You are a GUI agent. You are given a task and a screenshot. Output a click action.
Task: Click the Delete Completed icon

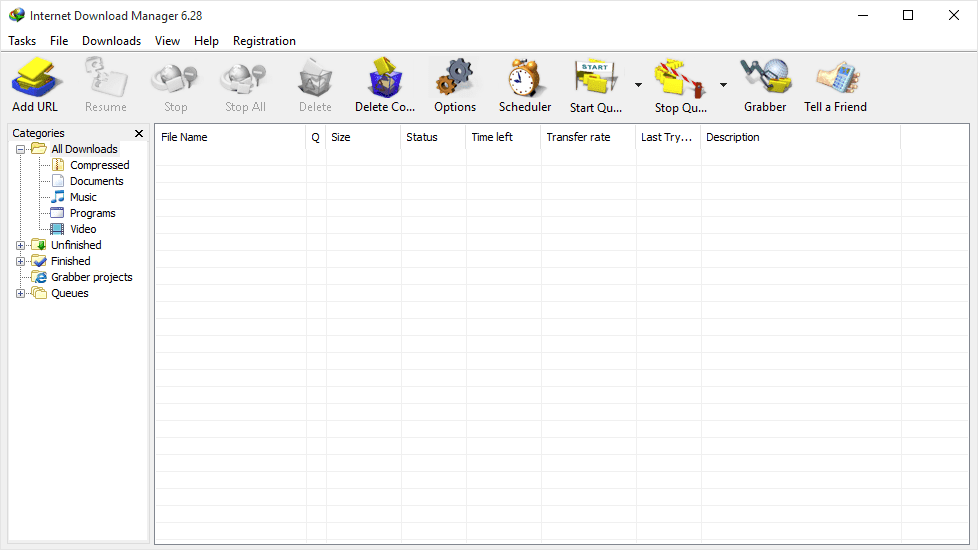[385, 78]
